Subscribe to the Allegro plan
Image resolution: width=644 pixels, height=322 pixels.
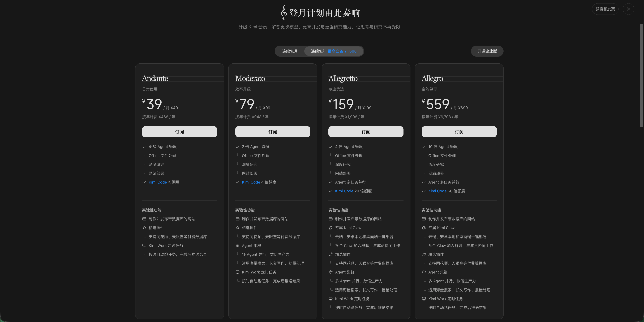(459, 132)
